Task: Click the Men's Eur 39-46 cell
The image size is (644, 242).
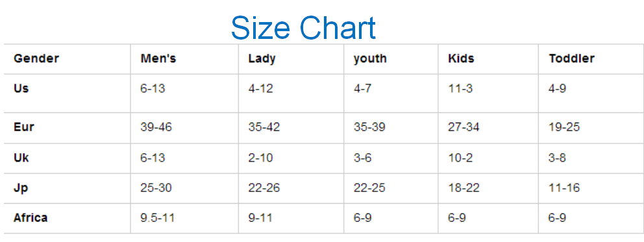Action: 184,128
